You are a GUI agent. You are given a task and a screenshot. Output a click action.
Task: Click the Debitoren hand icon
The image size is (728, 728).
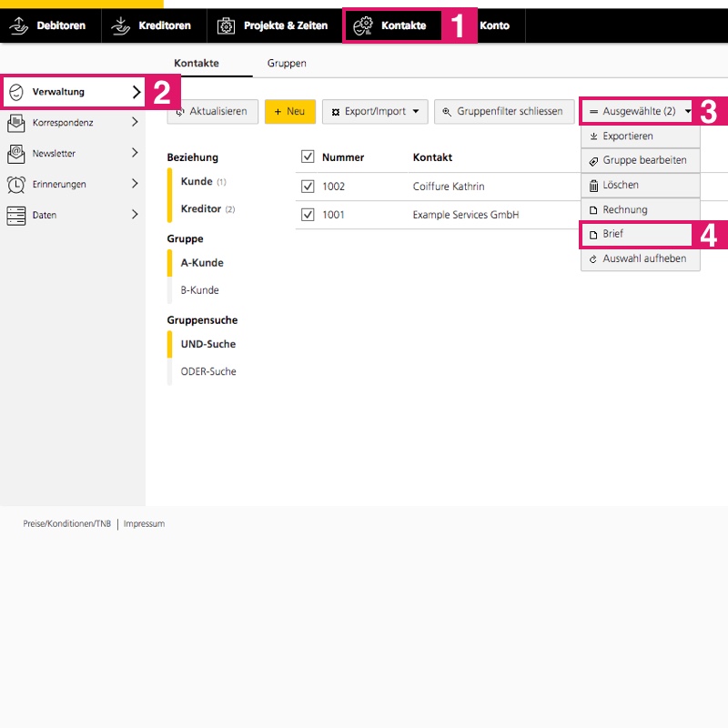[18, 25]
